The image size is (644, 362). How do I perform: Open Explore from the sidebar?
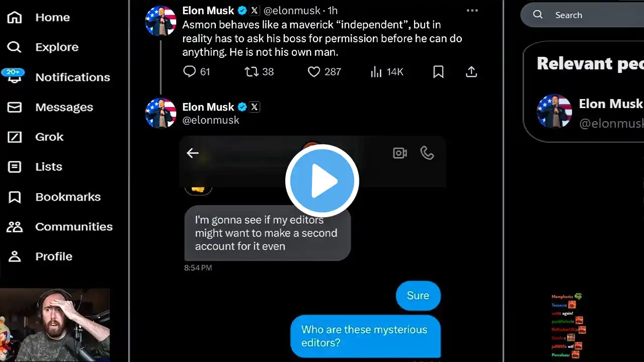(56, 47)
